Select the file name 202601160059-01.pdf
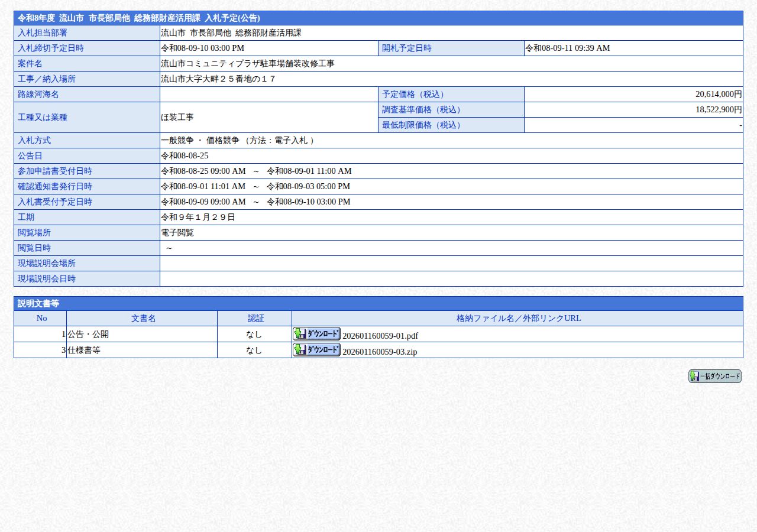Viewport: 757px width, 532px height. (x=380, y=336)
